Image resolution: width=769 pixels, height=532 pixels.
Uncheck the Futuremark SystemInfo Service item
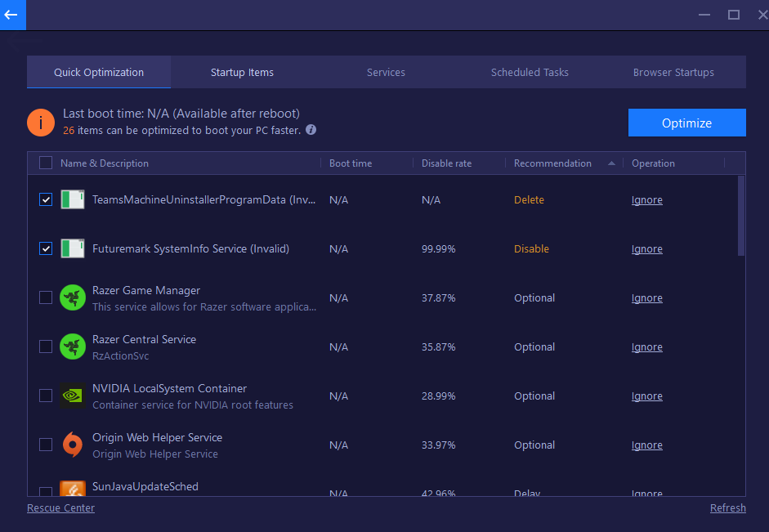tap(46, 248)
